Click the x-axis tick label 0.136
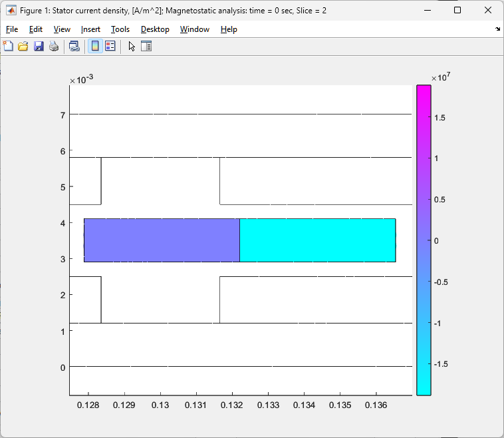 [376, 405]
